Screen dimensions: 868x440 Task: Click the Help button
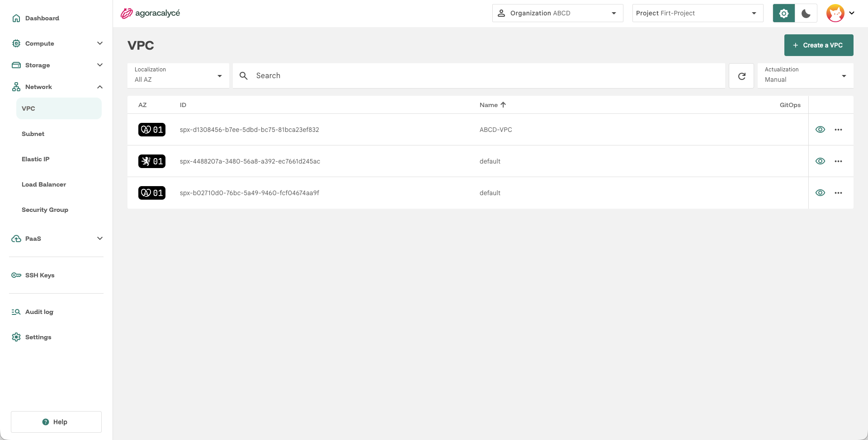click(56, 422)
